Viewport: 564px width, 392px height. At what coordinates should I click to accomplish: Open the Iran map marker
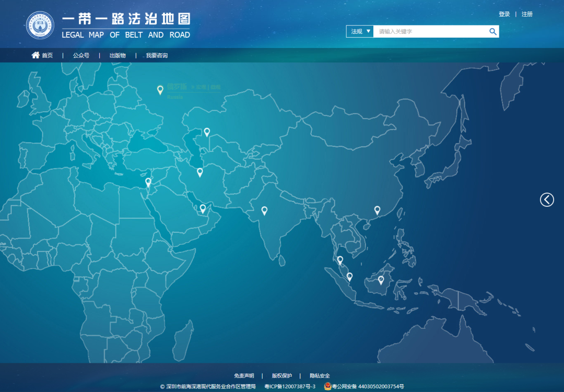pos(200,173)
